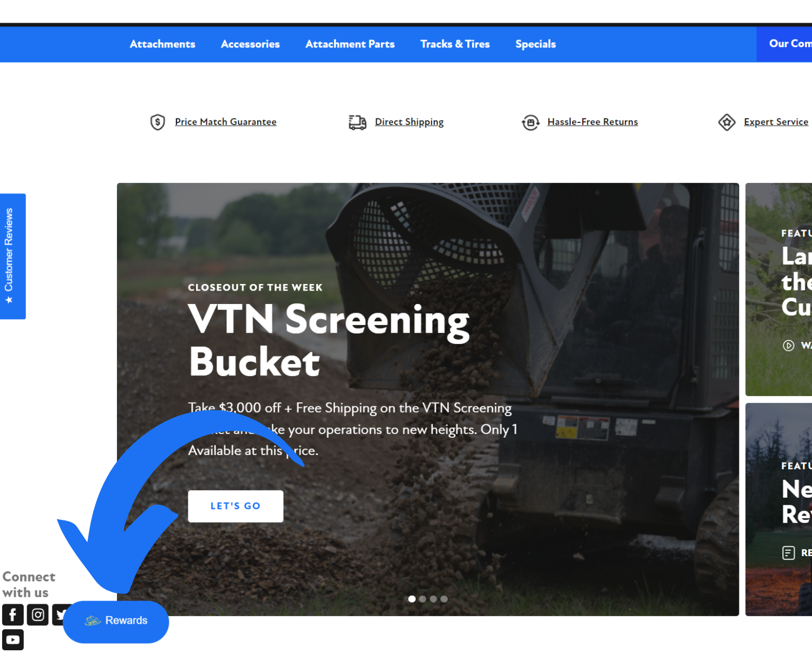Select the fourth carousel slide dot

coord(444,599)
